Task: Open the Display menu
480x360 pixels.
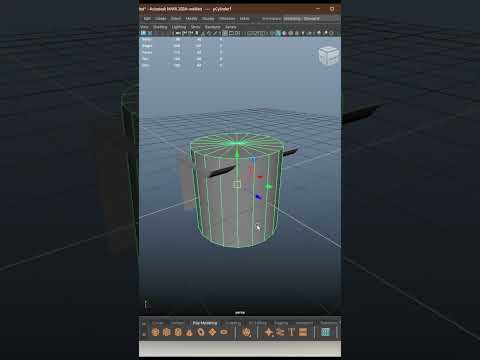Action: pyautogui.click(x=208, y=19)
